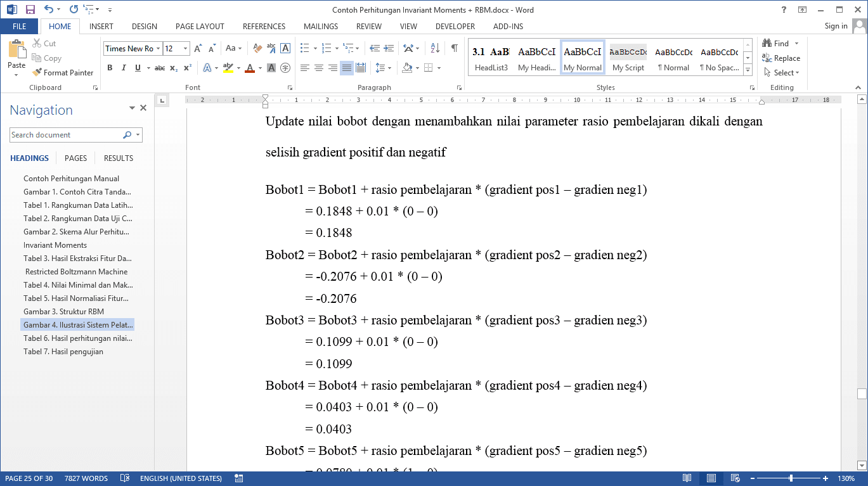Image resolution: width=868 pixels, height=486 pixels.
Task: Toggle Italic text formatting
Action: [124, 68]
